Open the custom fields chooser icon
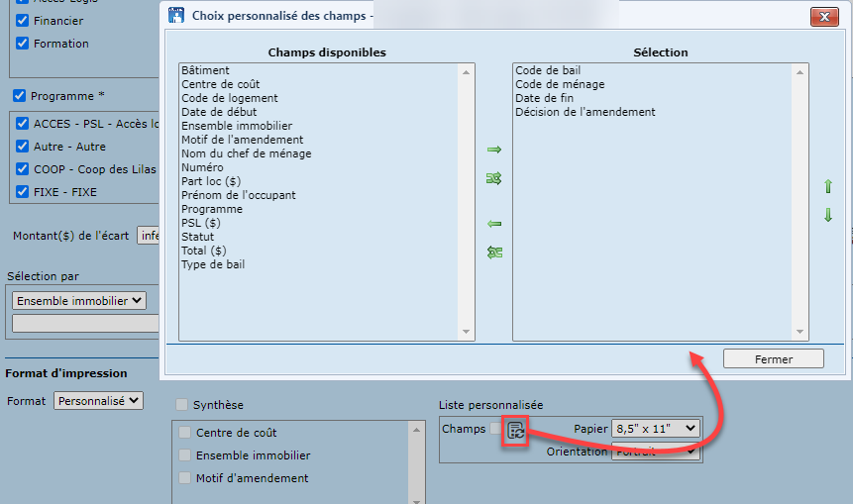The height and width of the screenshot is (504, 853). tap(515, 430)
